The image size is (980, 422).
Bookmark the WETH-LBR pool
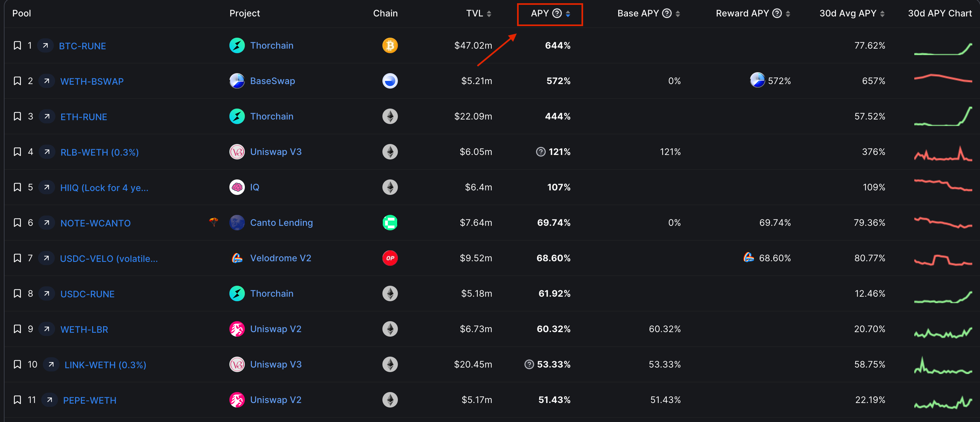coord(17,329)
